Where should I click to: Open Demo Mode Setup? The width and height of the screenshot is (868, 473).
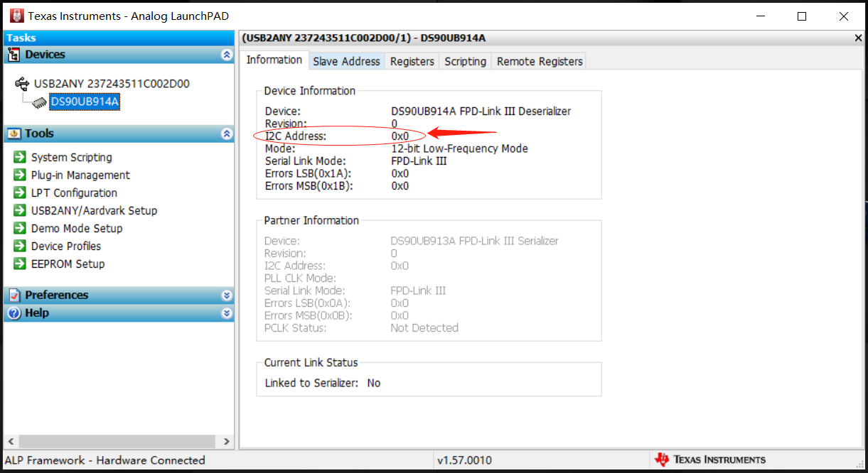(x=77, y=229)
